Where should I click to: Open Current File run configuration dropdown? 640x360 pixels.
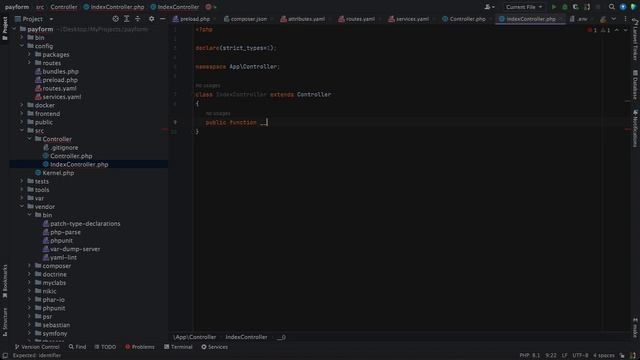[x=524, y=7]
